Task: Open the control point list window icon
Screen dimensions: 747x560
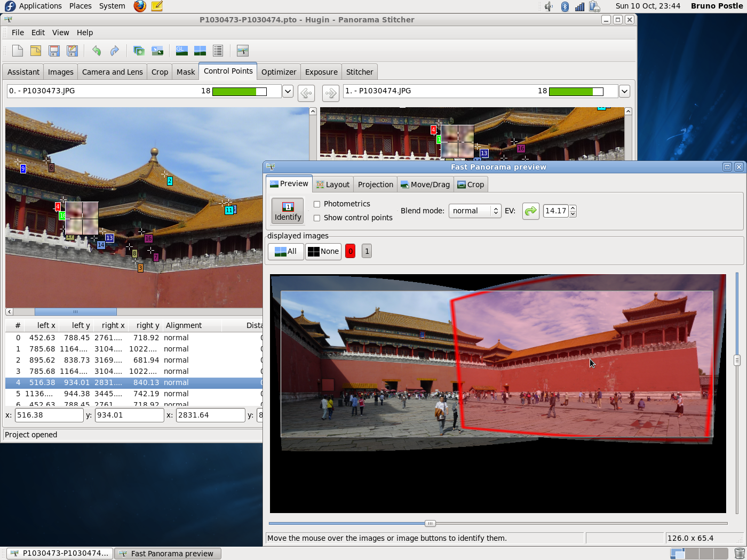Action: coord(218,50)
